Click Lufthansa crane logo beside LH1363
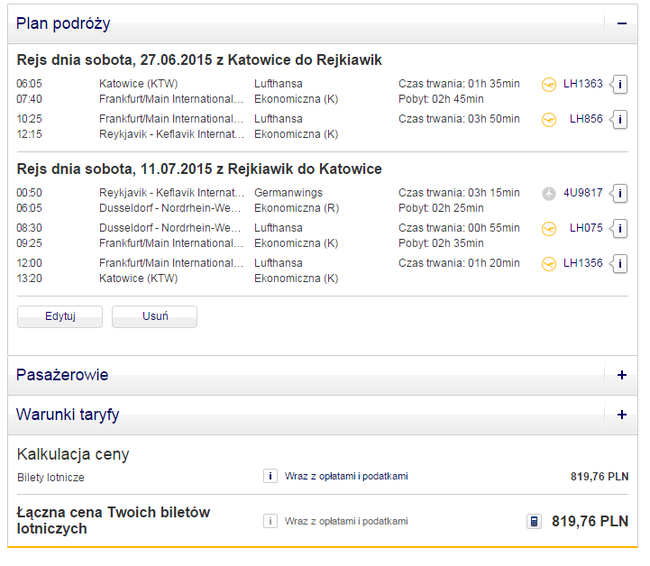 point(548,84)
